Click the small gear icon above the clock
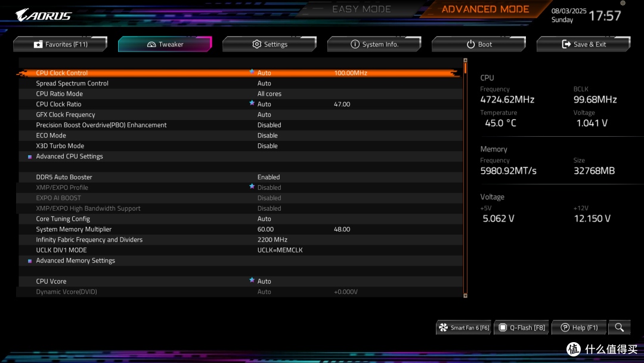 (623, 3)
